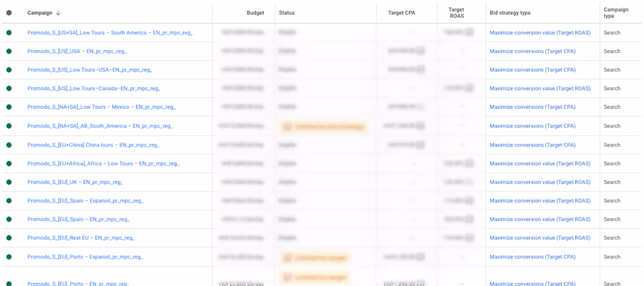This screenshot has height=286, width=644.
Task: Click green status dot for Low Tours-Canada campaign
Action: [9, 88]
